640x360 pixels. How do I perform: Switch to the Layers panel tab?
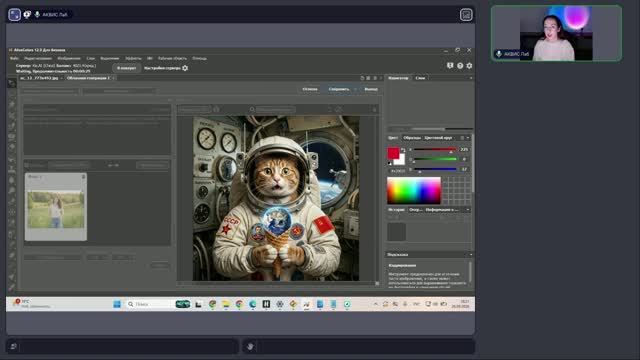(x=420, y=78)
